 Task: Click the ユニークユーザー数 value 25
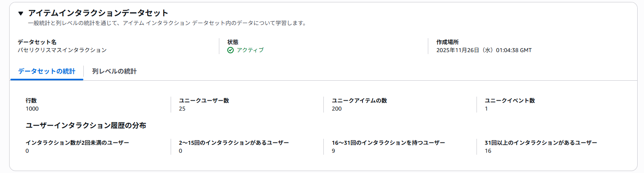point(182,109)
